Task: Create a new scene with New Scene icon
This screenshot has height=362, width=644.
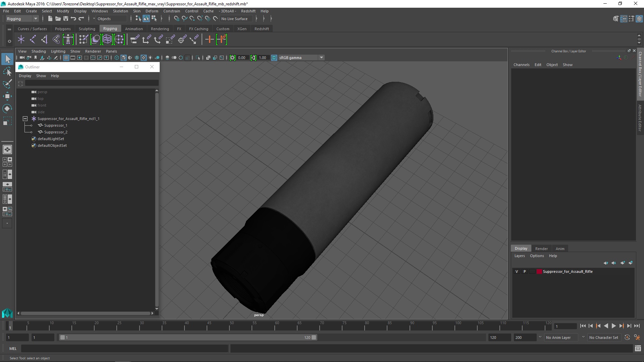Action: (x=50, y=19)
